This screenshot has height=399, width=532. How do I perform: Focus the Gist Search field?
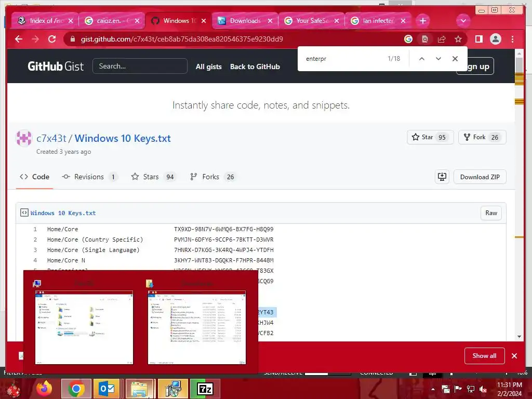pyautogui.click(x=140, y=66)
